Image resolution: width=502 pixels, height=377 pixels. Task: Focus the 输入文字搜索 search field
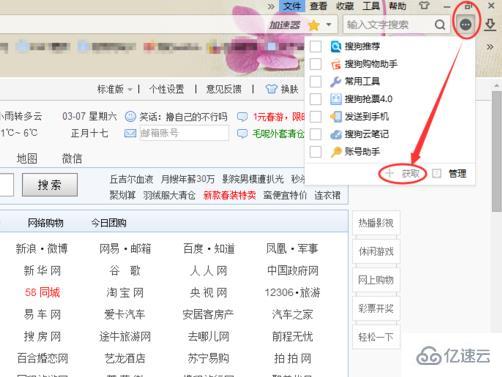[x=388, y=25]
